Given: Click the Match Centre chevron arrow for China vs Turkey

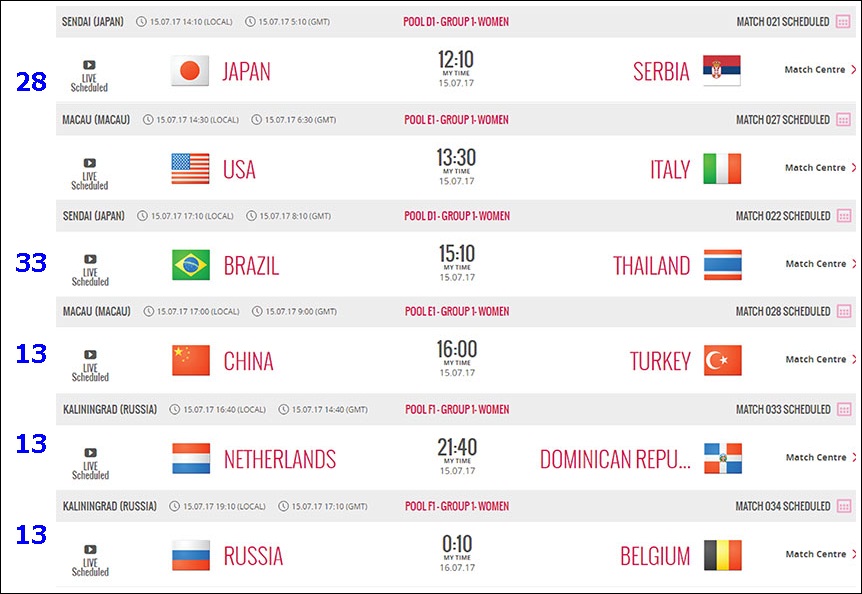Looking at the screenshot, I should point(854,359).
